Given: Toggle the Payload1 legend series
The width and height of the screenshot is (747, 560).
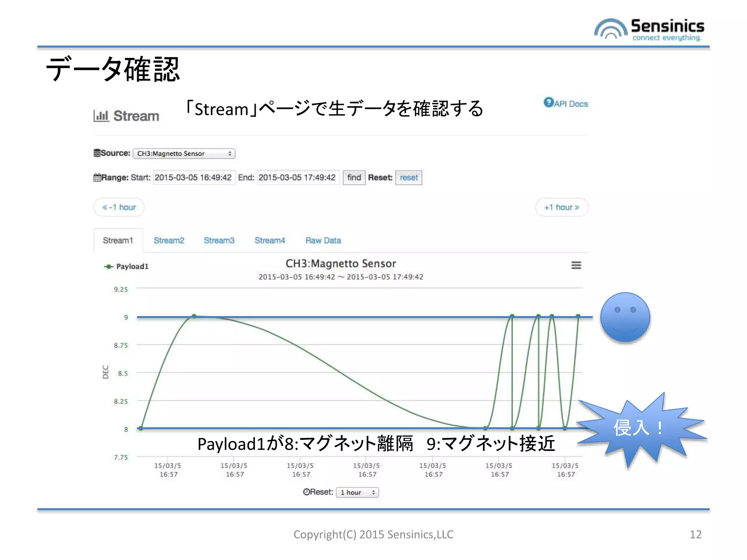Looking at the screenshot, I should [126, 267].
